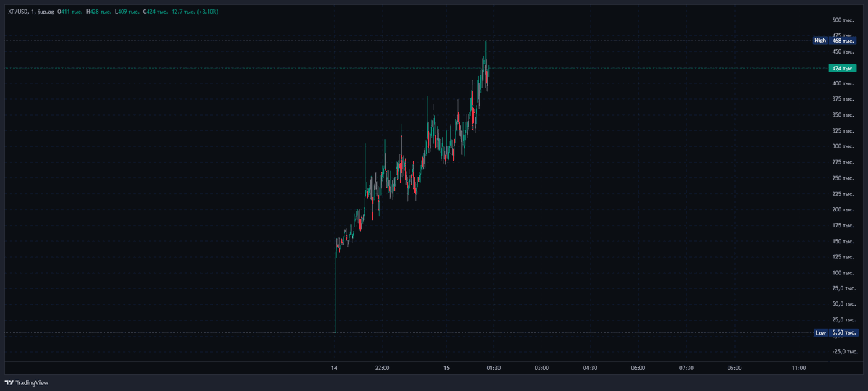Click the 50,0 тыс. price axis label
The image size is (868, 391).
843,304
